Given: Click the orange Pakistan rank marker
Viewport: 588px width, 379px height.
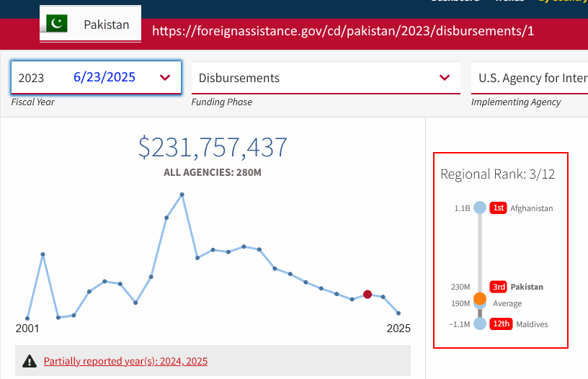Looking at the screenshot, I should 480,299.
